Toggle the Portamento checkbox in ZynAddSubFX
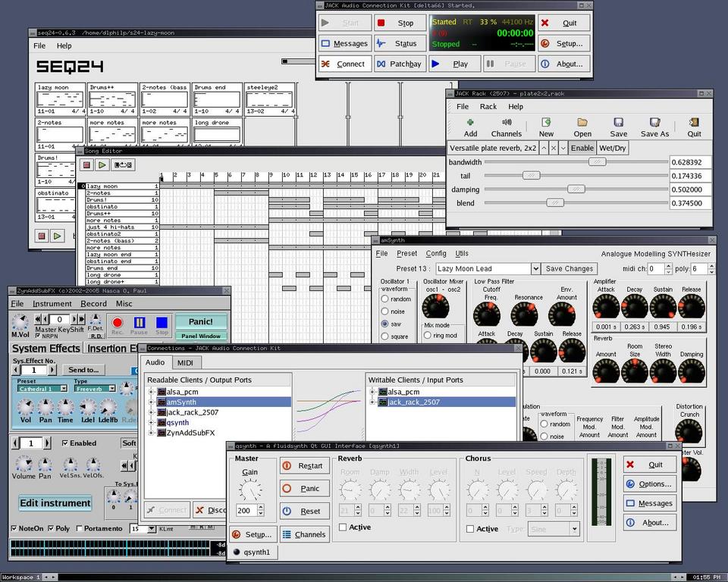Image resolution: width=728 pixels, height=582 pixels. coord(78,528)
